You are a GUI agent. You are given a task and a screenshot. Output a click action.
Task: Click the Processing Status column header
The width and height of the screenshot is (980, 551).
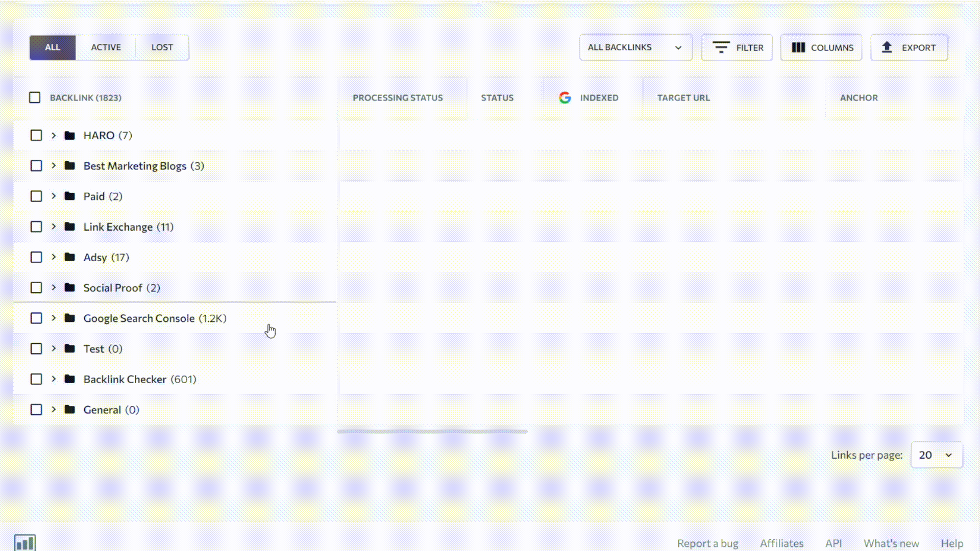tap(398, 97)
